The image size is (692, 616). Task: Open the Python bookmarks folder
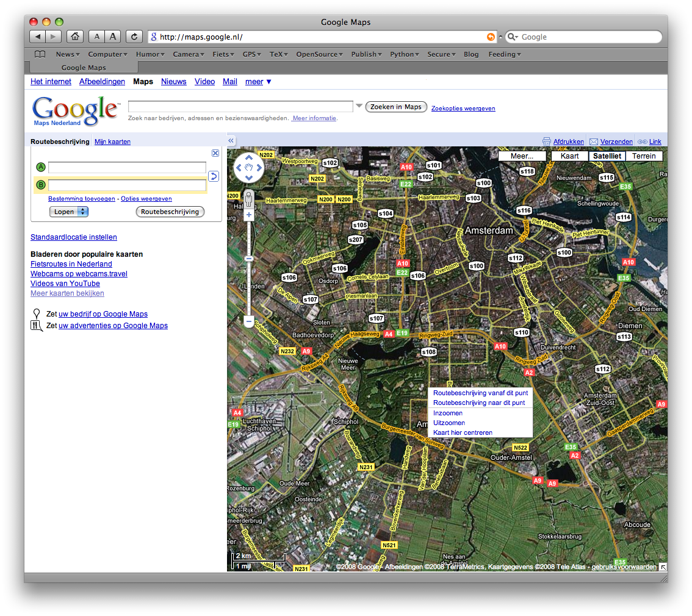(404, 54)
